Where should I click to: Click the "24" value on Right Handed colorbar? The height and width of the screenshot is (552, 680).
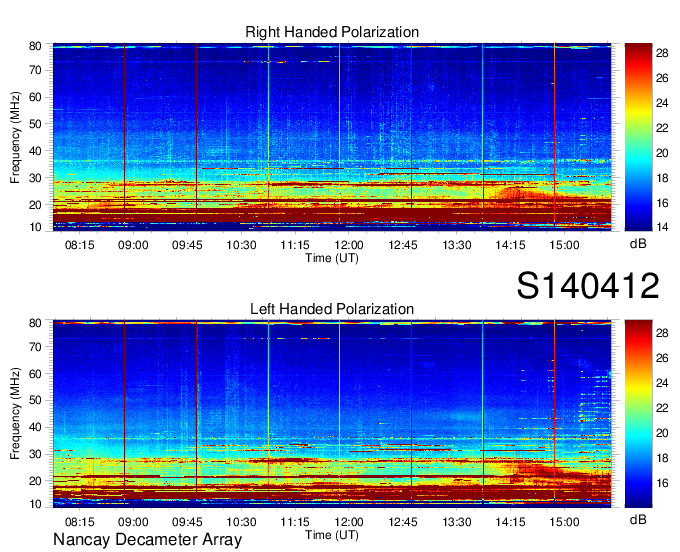662,103
